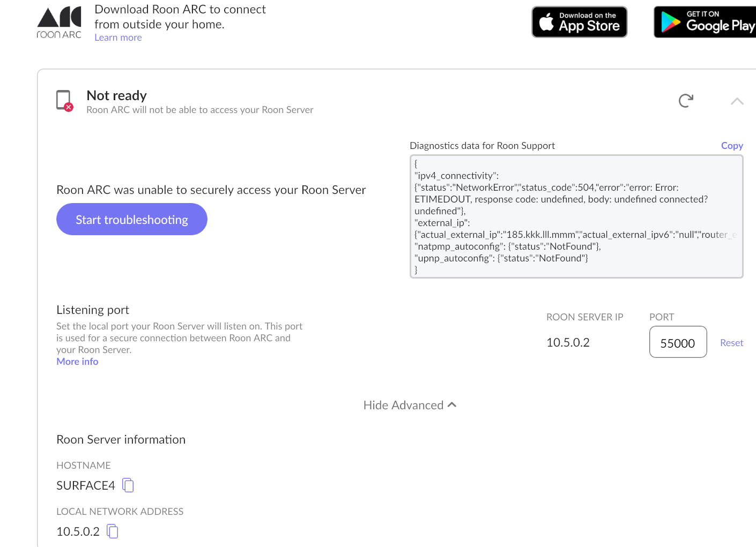The width and height of the screenshot is (756, 547).
Task: Copy diagnostics data for Roon Support
Action: coord(732,146)
